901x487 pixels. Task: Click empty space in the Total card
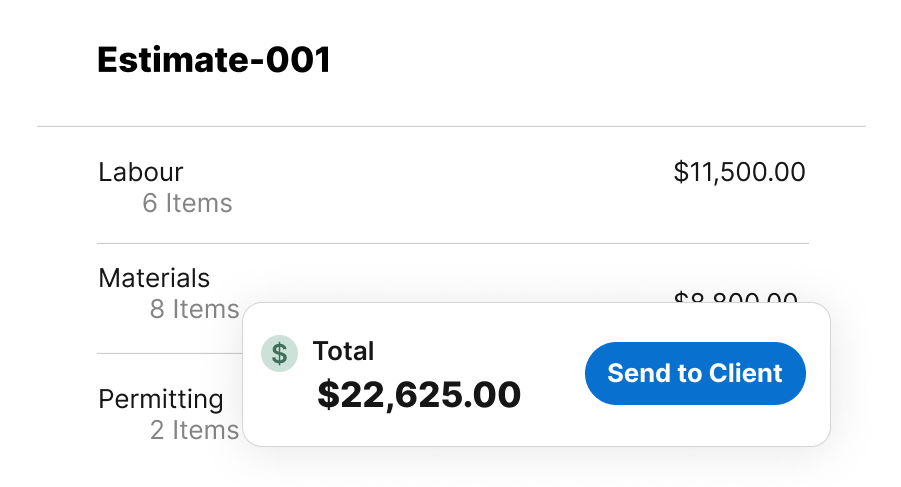[x=550, y=420]
